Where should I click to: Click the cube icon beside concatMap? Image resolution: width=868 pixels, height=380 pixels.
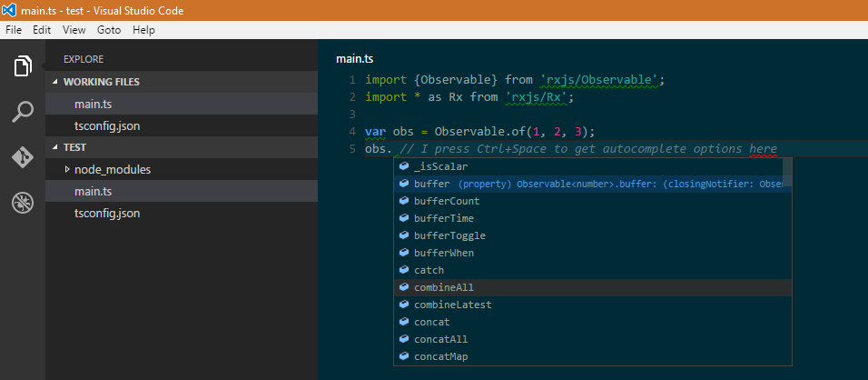(404, 356)
